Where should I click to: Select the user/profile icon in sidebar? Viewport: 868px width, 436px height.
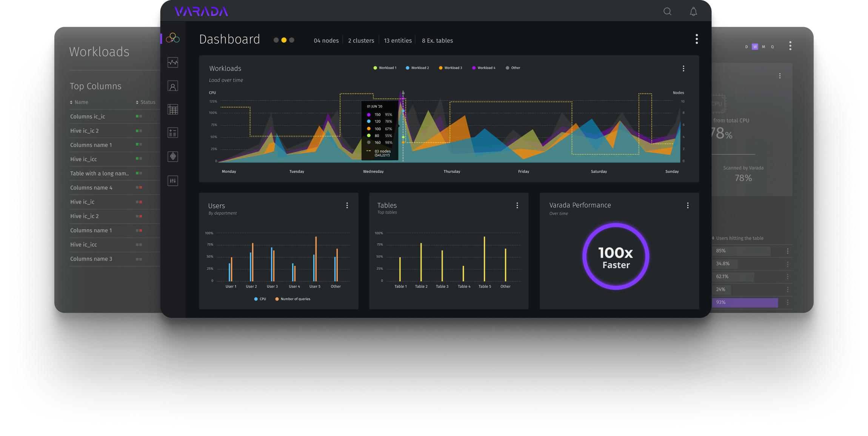pos(174,86)
